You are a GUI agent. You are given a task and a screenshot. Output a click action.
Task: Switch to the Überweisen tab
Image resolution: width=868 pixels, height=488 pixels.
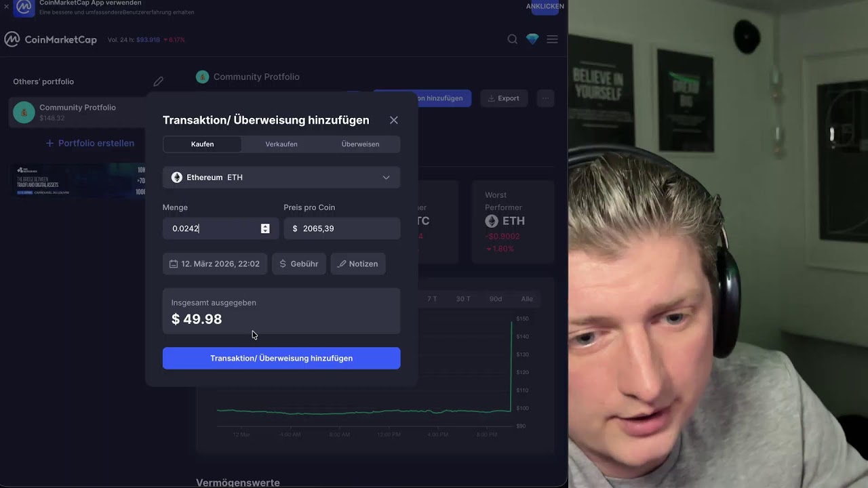click(x=360, y=144)
